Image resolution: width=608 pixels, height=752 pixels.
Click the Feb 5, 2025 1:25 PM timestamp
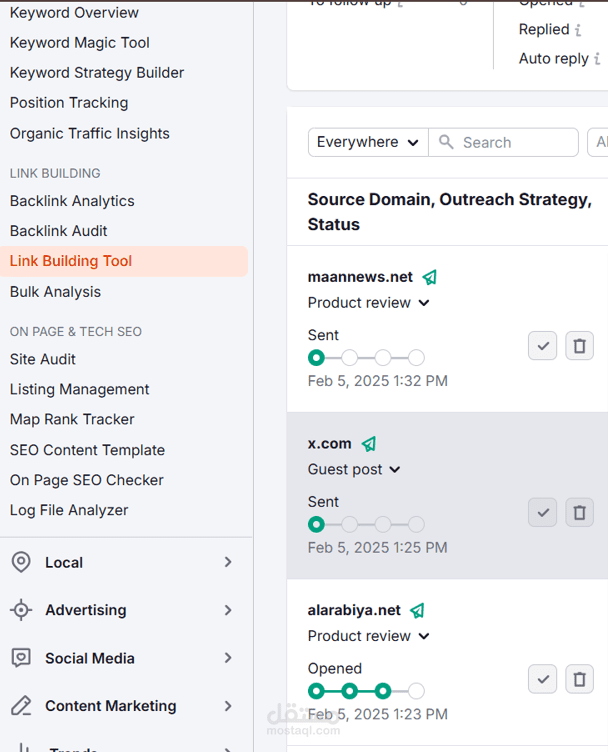pos(378,548)
